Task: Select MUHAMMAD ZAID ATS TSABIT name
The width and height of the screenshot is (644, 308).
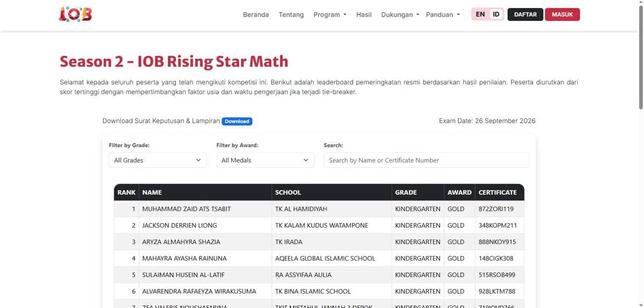Action: 186,209
